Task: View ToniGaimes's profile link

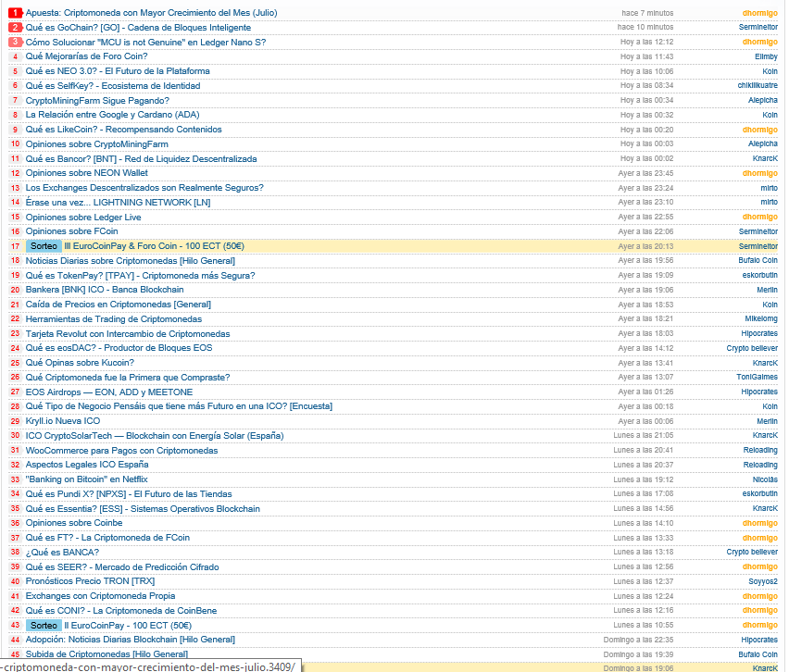Action: [x=758, y=378]
